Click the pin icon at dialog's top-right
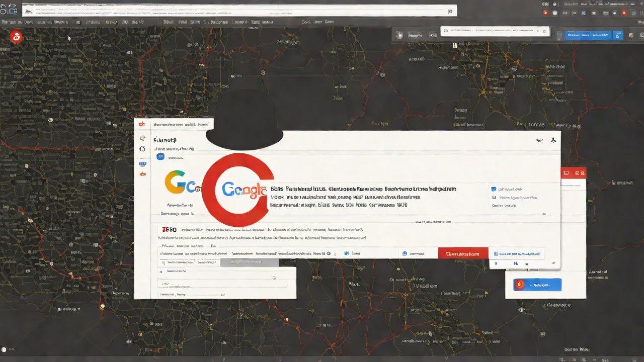The width and height of the screenshot is (644, 362). pos(553,140)
